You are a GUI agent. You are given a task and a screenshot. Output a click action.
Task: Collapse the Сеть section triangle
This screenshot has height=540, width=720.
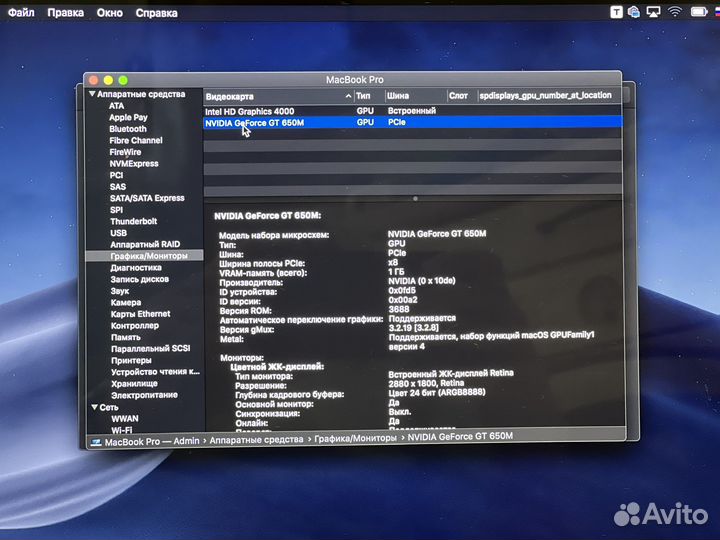[x=94, y=407]
